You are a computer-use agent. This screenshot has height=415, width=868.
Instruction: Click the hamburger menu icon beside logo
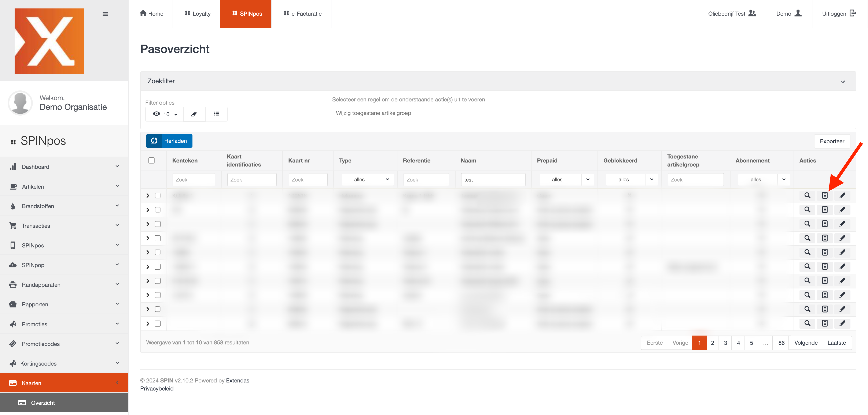coord(105,14)
